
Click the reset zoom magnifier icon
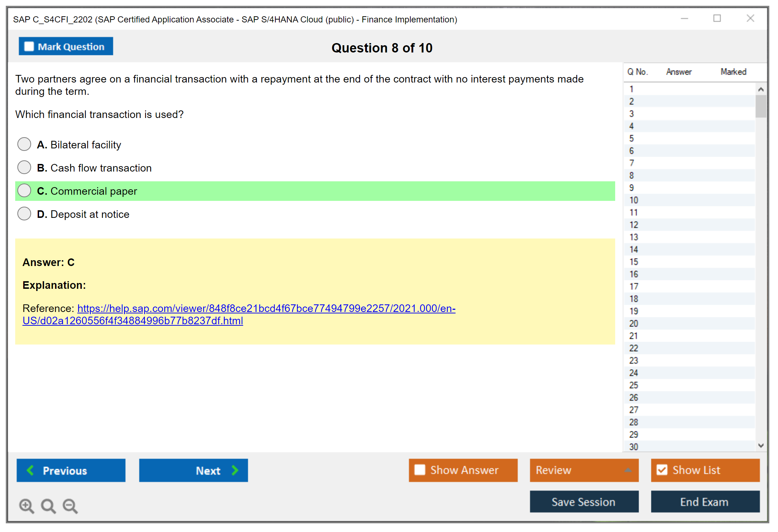tap(48, 506)
